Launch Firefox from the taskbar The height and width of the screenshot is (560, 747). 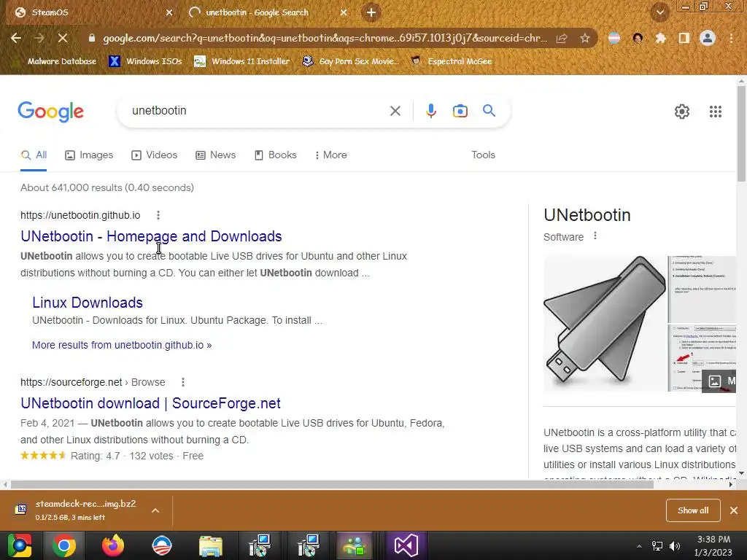(x=113, y=545)
